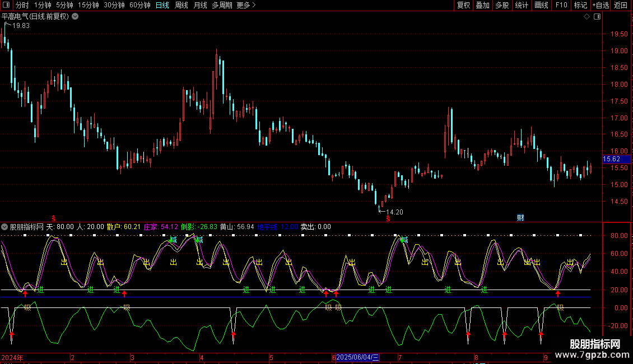Open the 多股 multi-stock view
Viewport: 633px width, 364px height.
pyautogui.click(x=502, y=5)
